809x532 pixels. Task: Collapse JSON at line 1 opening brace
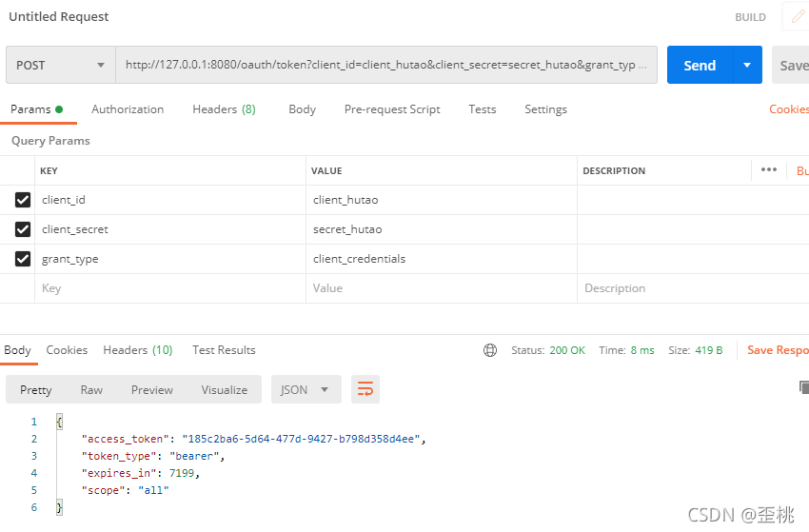(x=59, y=422)
